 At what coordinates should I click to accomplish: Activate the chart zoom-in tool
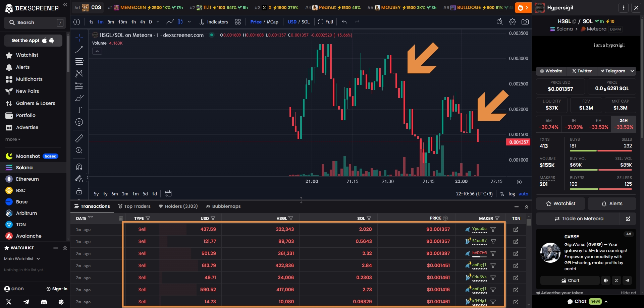click(x=79, y=150)
